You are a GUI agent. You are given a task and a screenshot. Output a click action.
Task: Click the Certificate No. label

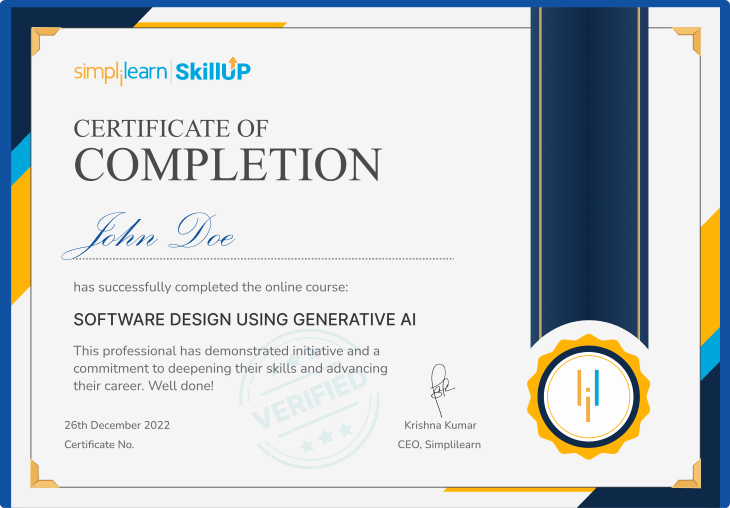click(99, 444)
